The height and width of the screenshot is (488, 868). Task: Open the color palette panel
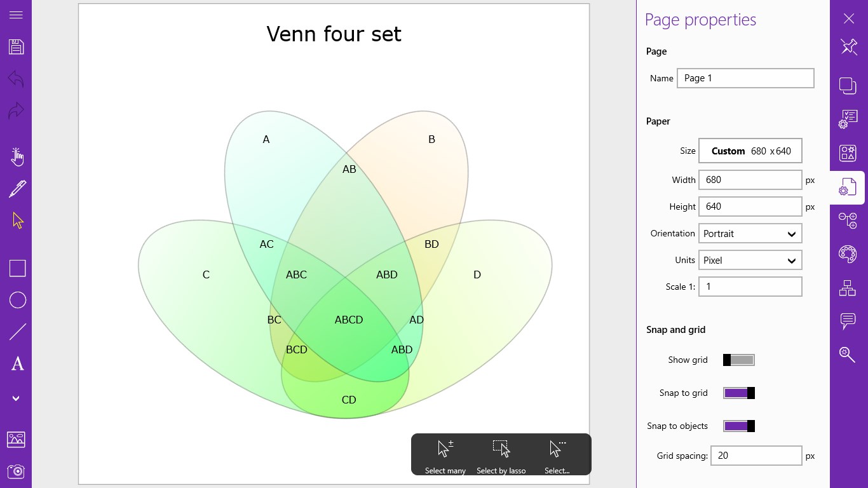click(848, 254)
